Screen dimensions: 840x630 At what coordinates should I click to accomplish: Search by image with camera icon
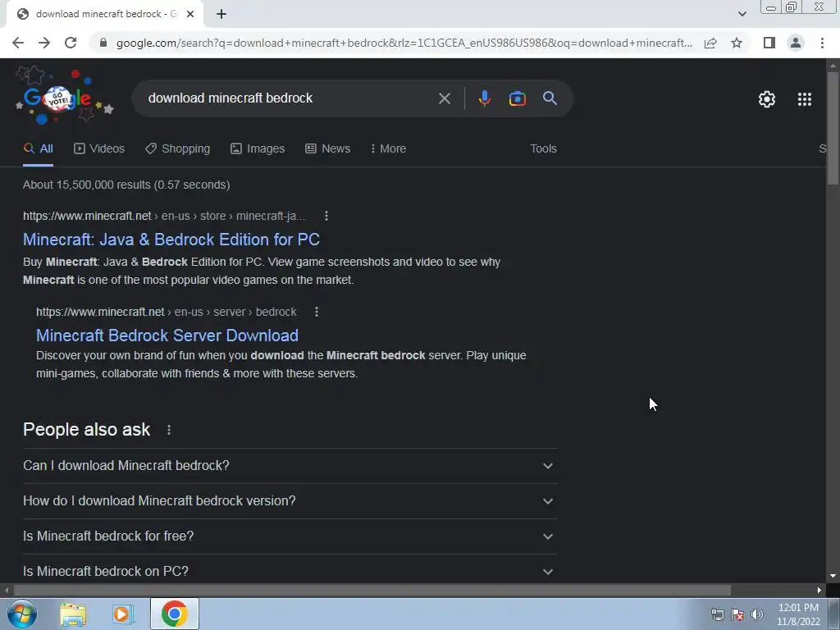click(x=517, y=98)
